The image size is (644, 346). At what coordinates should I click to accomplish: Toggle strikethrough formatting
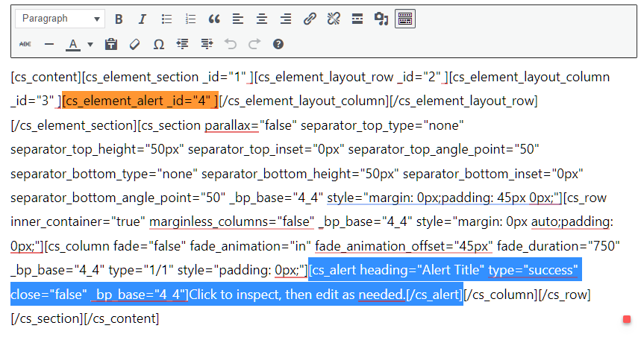pos(25,44)
